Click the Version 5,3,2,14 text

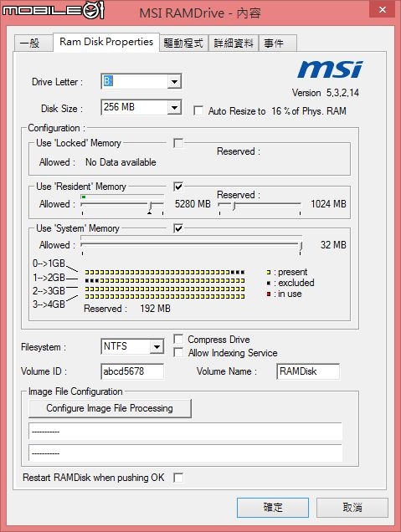click(326, 93)
